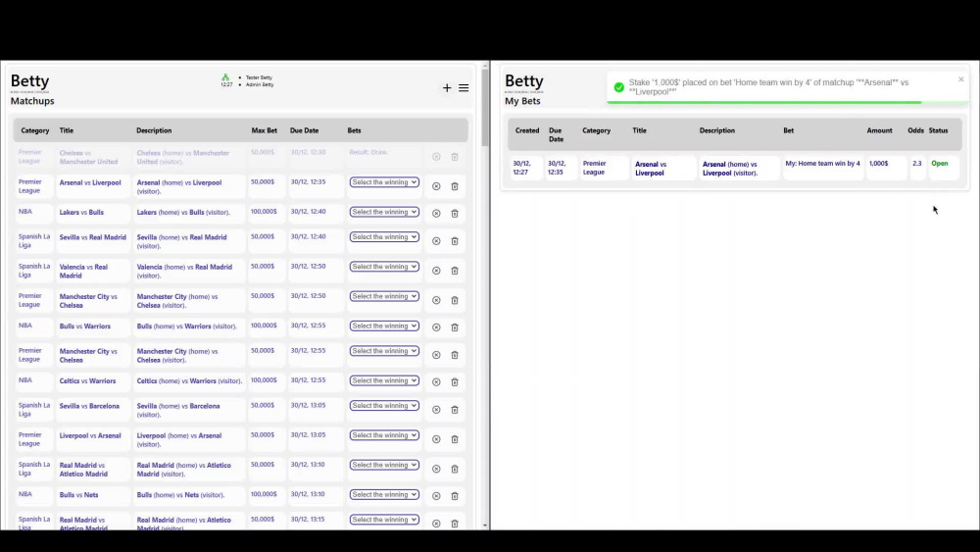980x552 pixels.
Task: Click the Betty logo in My Bets window
Action: [x=523, y=82]
